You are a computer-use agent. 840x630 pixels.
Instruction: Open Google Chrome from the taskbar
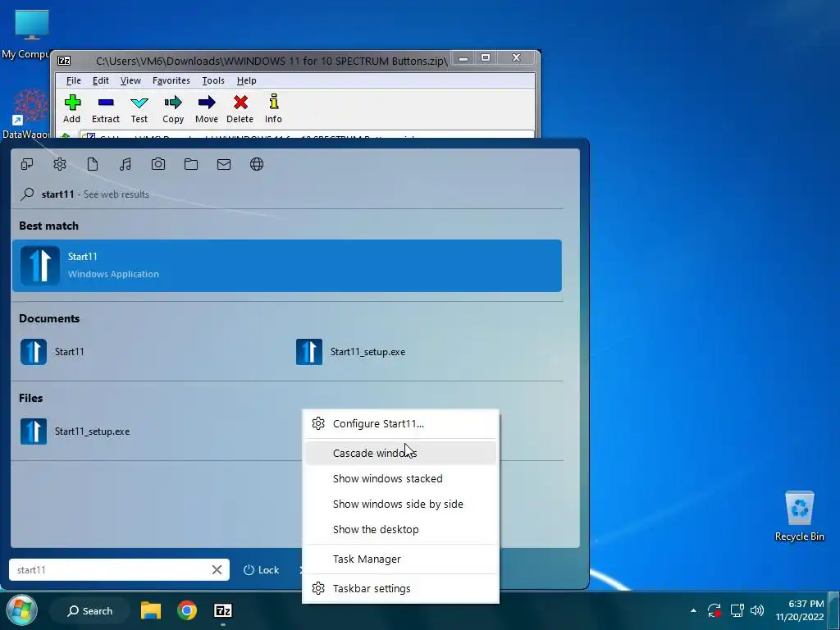(187, 610)
